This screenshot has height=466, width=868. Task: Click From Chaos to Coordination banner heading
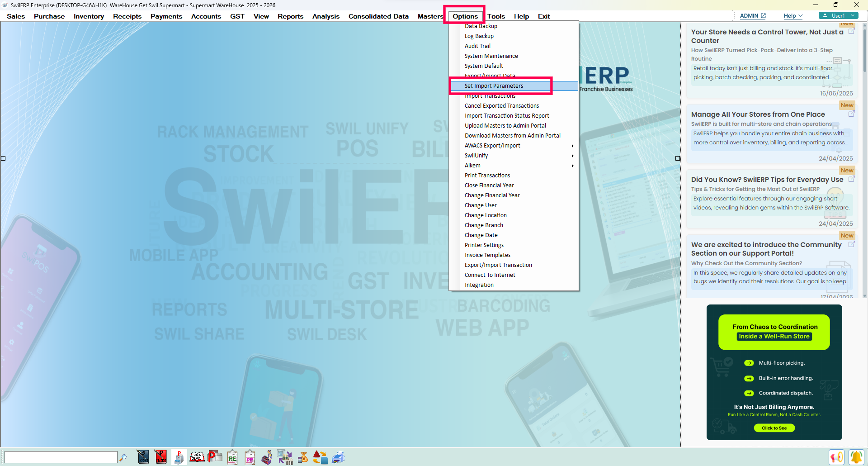[x=775, y=327]
